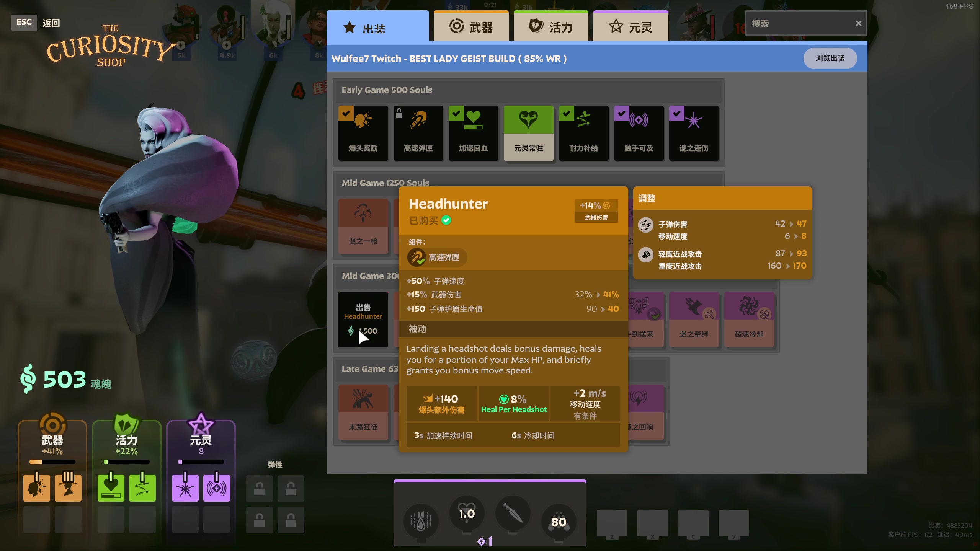Image resolution: width=980 pixels, height=551 pixels.
Task: Clear the search box with X
Action: pyautogui.click(x=858, y=23)
